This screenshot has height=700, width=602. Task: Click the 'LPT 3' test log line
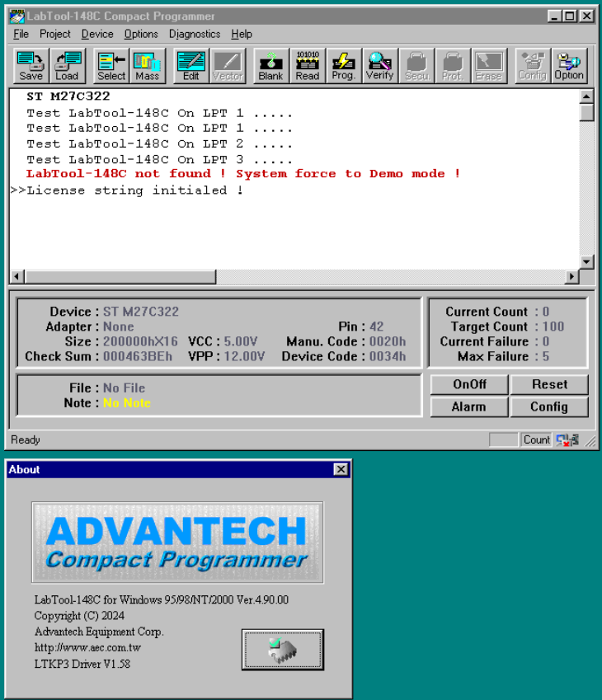click(159, 159)
